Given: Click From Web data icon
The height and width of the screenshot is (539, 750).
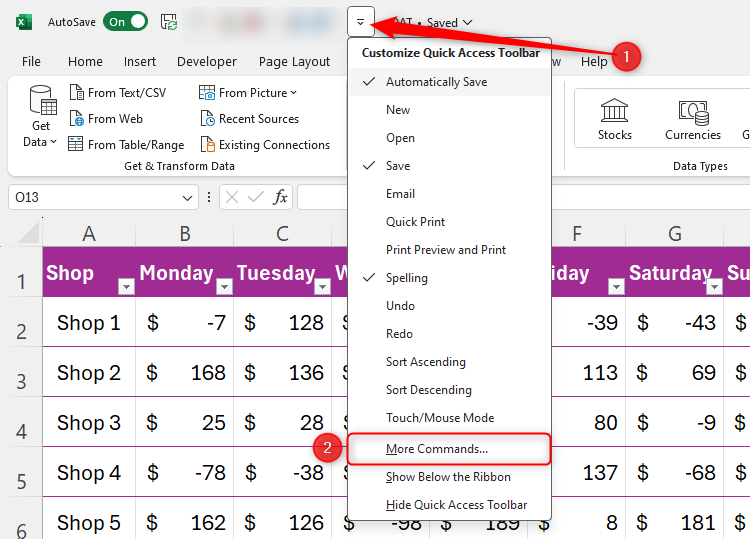Looking at the screenshot, I should [x=77, y=119].
